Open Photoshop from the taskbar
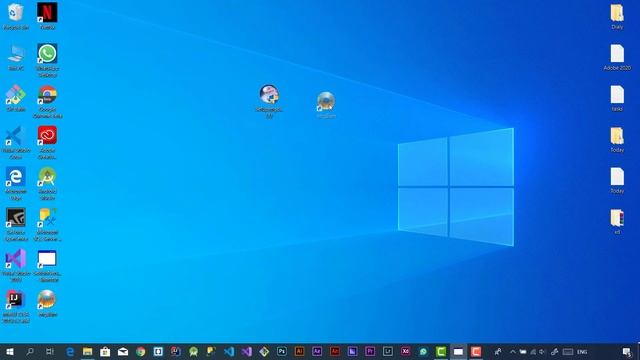Viewport: 640px width, 360px height. (x=282, y=351)
